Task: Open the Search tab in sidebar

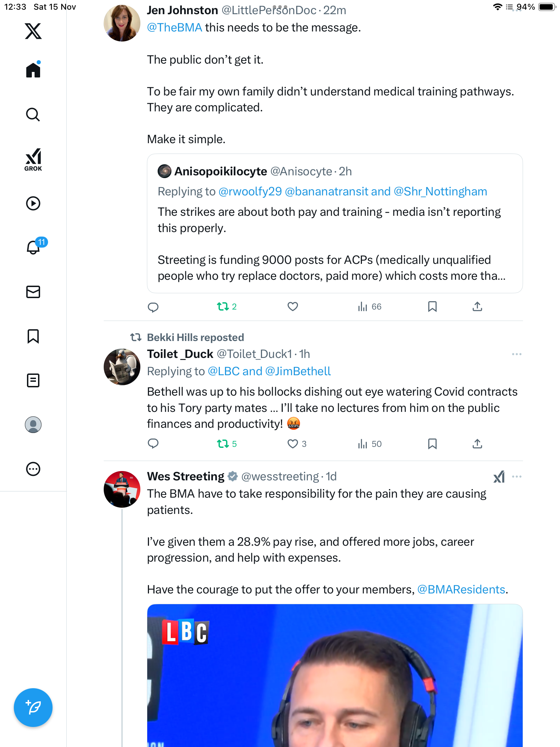Action: [x=33, y=114]
